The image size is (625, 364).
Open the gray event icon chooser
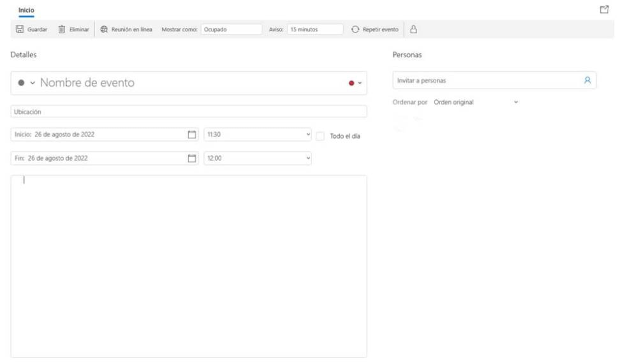[x=26, y=83]
